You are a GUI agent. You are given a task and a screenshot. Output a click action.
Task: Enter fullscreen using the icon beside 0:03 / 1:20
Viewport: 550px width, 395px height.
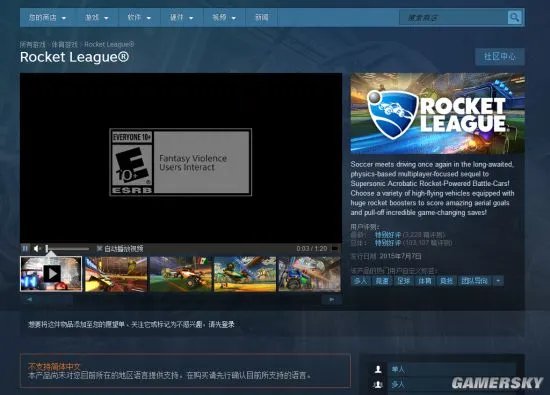point(335,248)
